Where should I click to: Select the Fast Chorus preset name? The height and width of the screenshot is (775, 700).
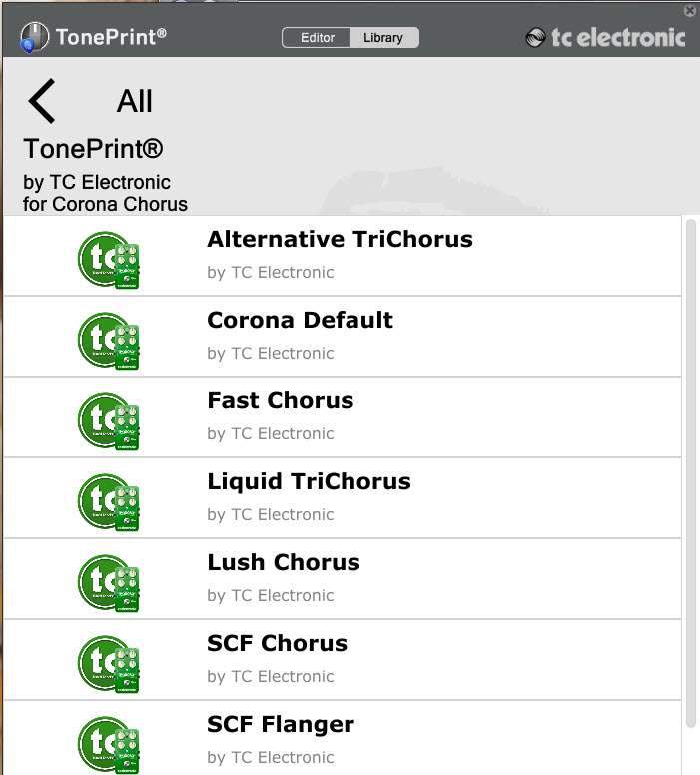(x=280, y=401)
